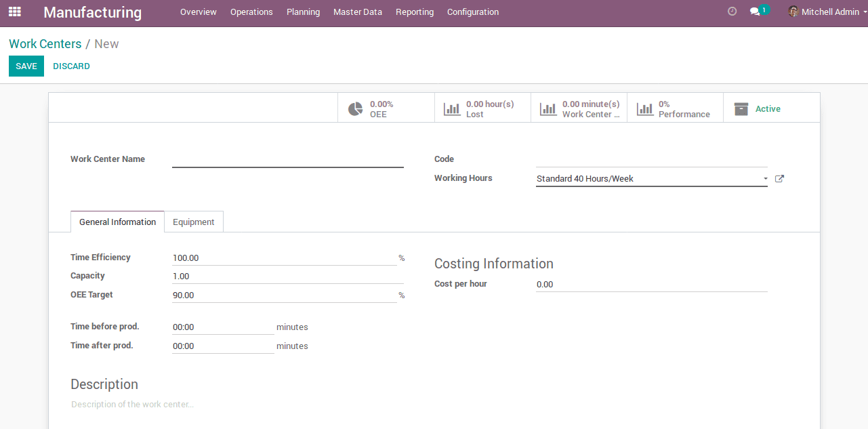Click the Active archive box icon
Viewport: 868px width, 429px height.
(x=741, y=109)
